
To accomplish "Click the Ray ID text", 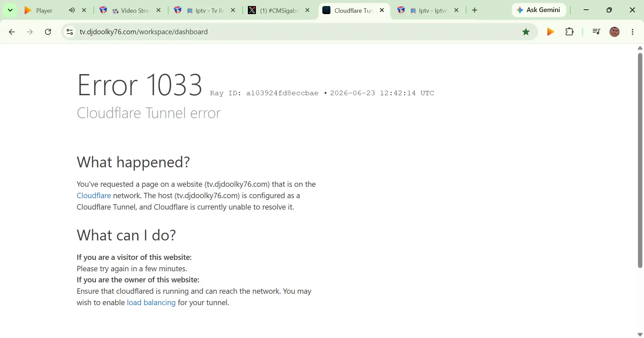I will (264, 93).
